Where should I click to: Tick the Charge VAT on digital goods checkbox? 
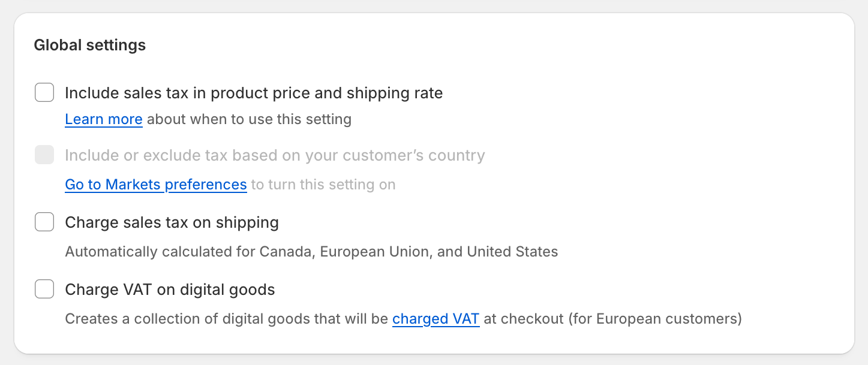(44, 289)
